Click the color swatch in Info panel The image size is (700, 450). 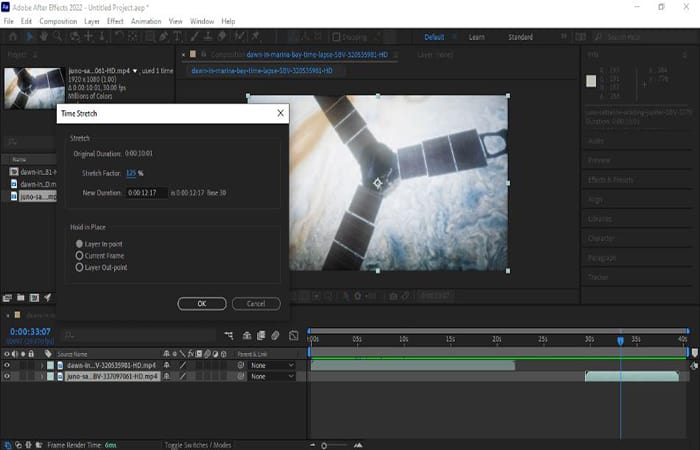tap(591, 81)
